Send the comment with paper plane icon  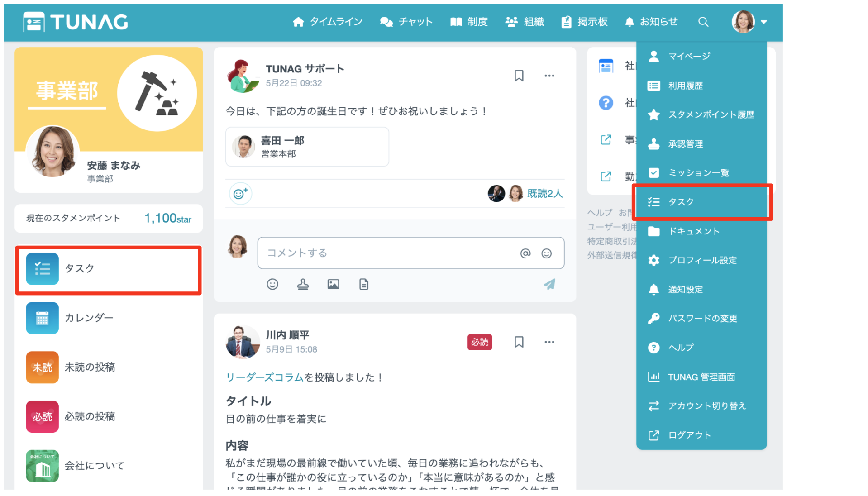coord(549,284)
